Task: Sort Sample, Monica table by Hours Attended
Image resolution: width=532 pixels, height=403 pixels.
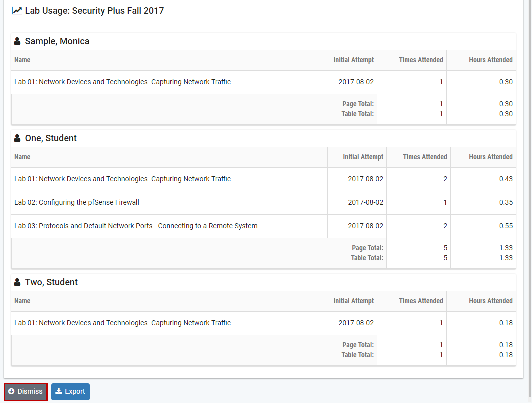Action: click(x=490, y=60)
